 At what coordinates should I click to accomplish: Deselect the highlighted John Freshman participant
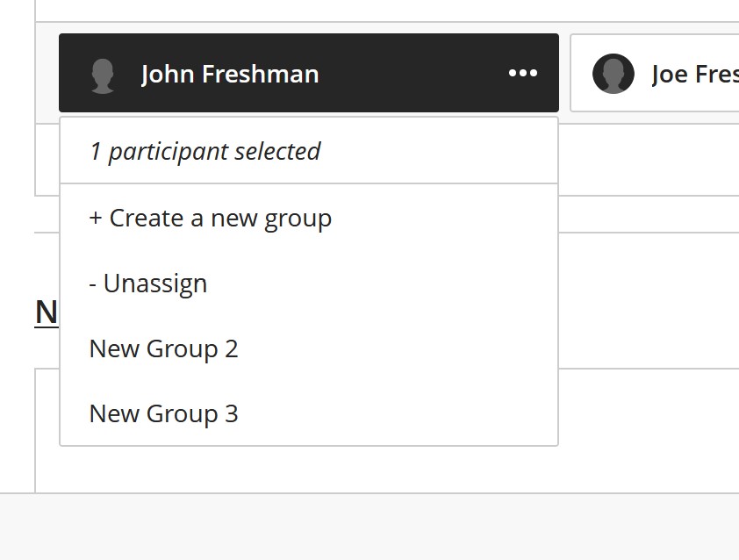[228, 74]
